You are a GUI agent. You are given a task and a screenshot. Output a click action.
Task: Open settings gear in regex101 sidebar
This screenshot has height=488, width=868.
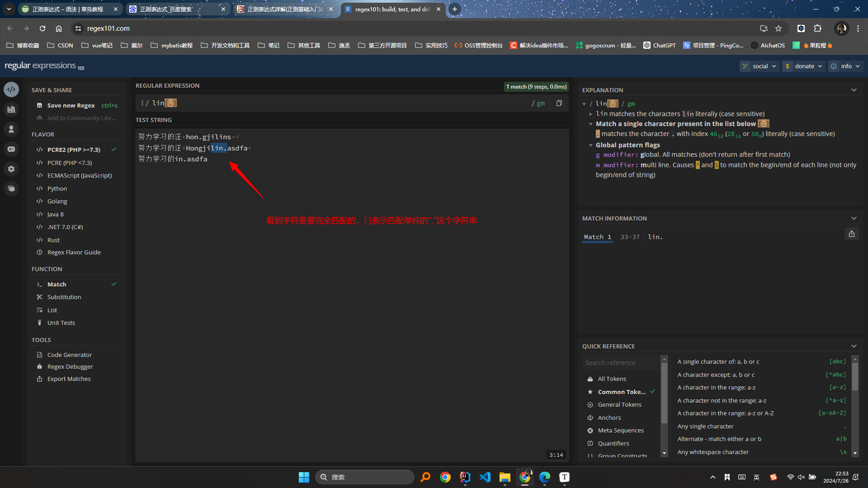point(11,169)
